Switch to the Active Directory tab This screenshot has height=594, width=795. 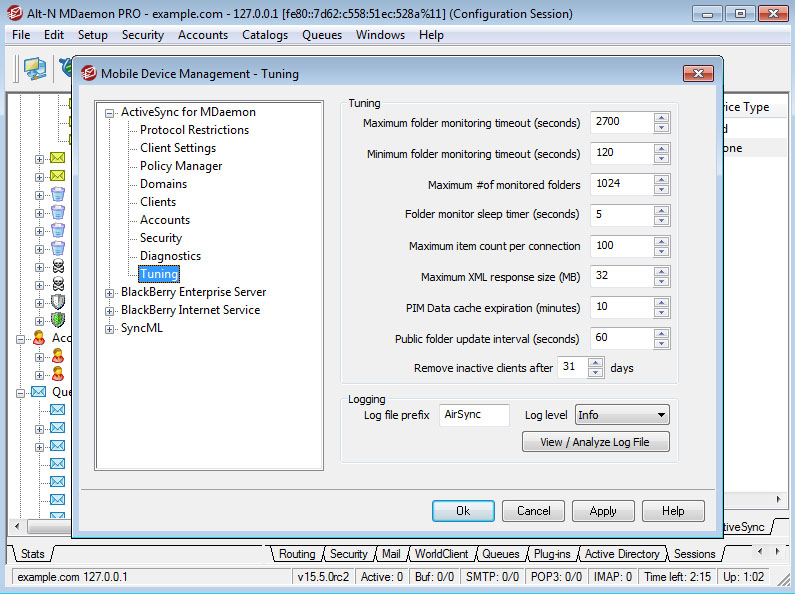pos(622,554)
